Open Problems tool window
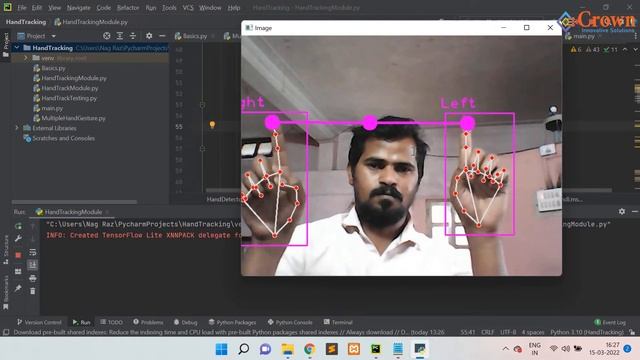This screenshot has height=360, width=640. pyautogui.click(x=148, y=322)
